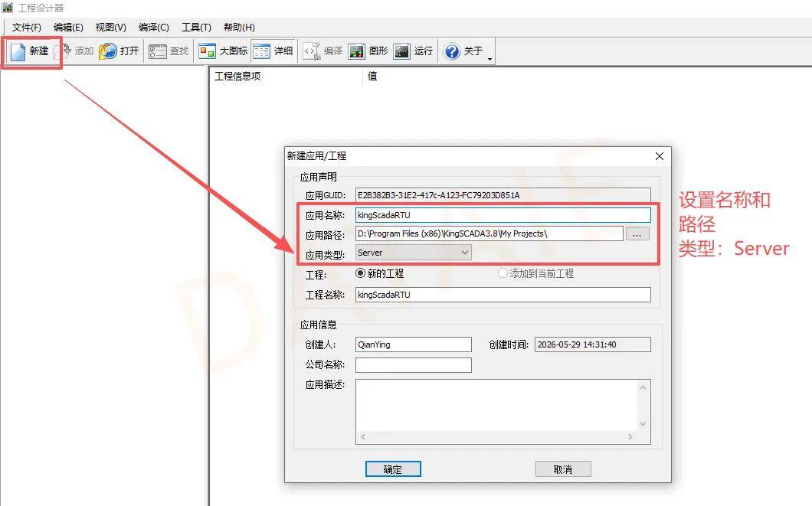Click the 应用名称 input field
Viewport: 812px width, 506px height.
[x=503, y=215]
